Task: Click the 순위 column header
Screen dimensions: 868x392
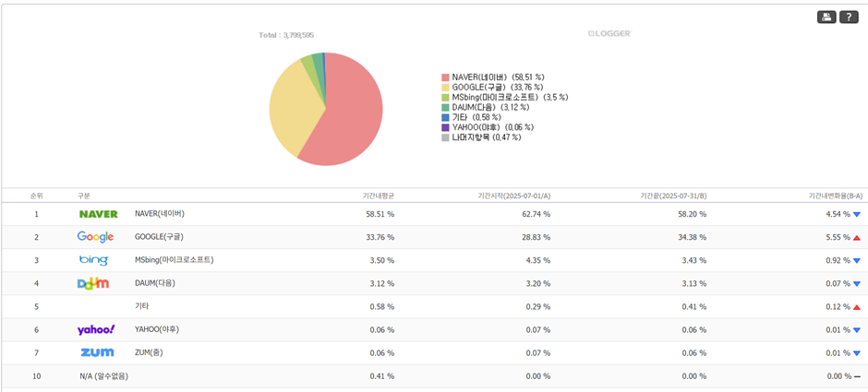Action: point(37,196)
